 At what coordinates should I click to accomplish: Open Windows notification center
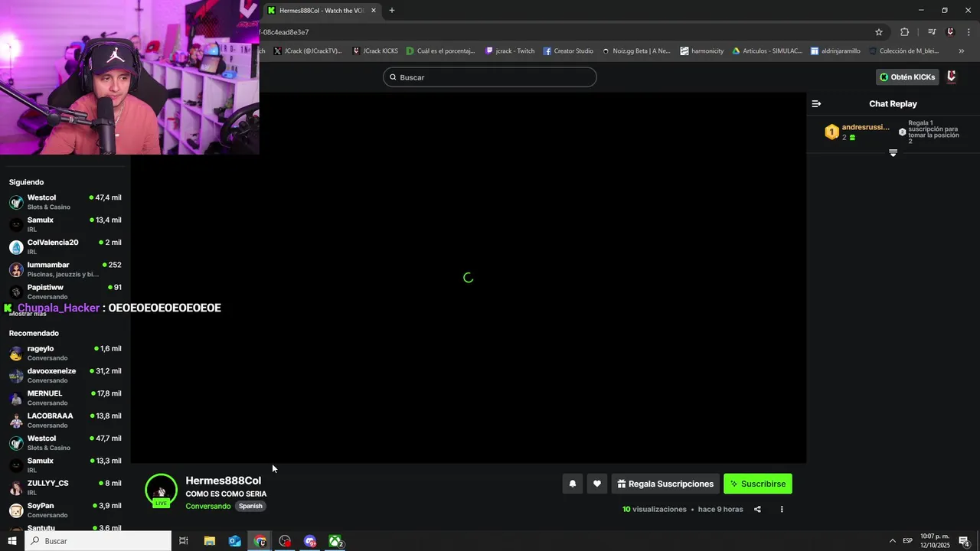coord(965,541)
